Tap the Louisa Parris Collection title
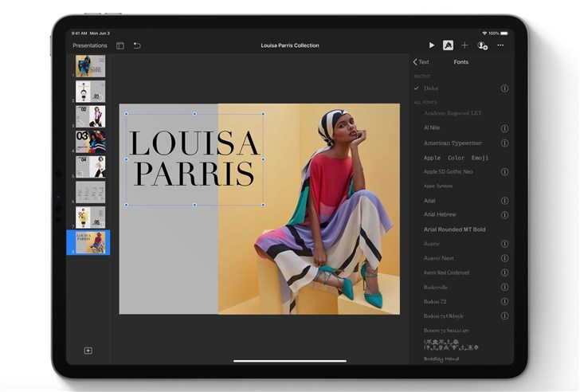The image size is (580, 392). [x=290, y=45]
